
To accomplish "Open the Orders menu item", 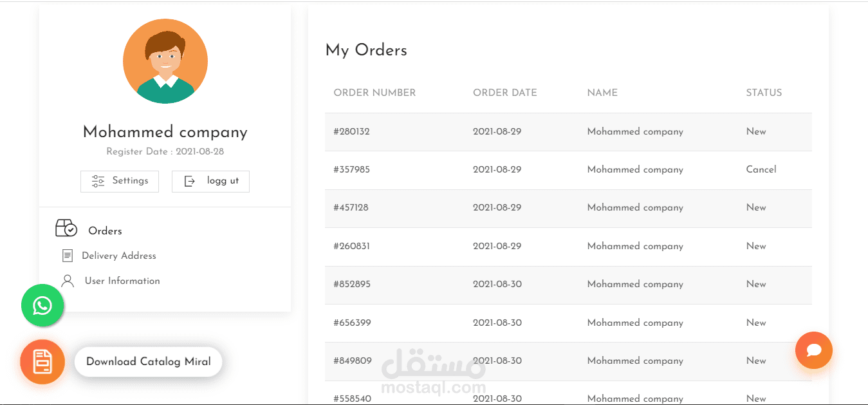I will [105, 231].
